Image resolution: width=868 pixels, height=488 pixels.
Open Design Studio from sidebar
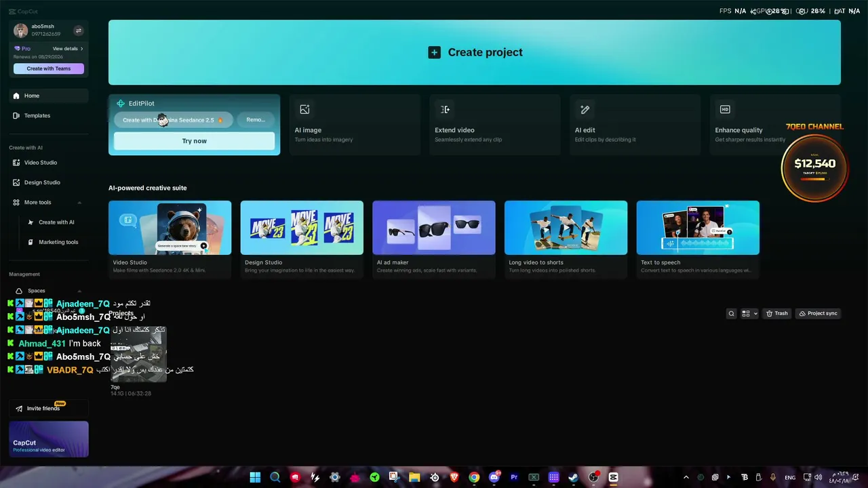point(49,182)
